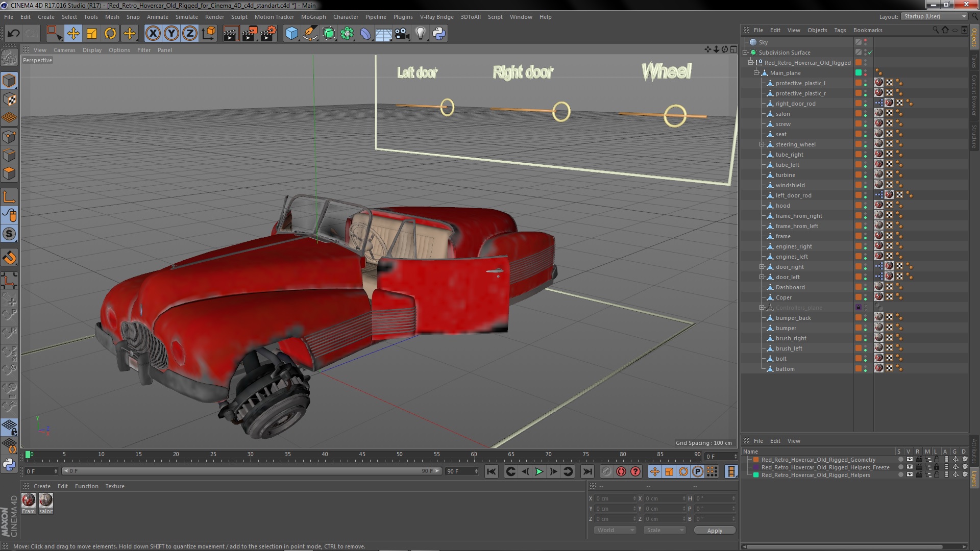Screen dimensions: 980x551
Task: Click the play forward button
Action: pos(539,472)
